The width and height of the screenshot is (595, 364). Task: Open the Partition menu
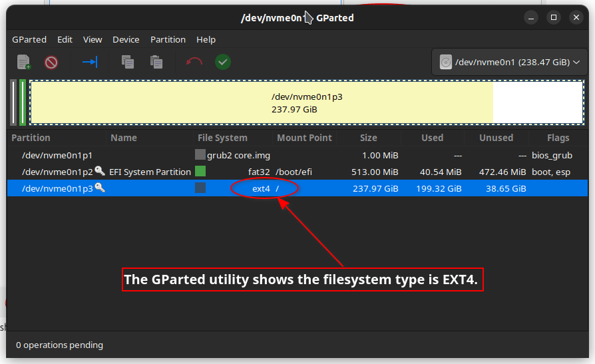point(168,39)
